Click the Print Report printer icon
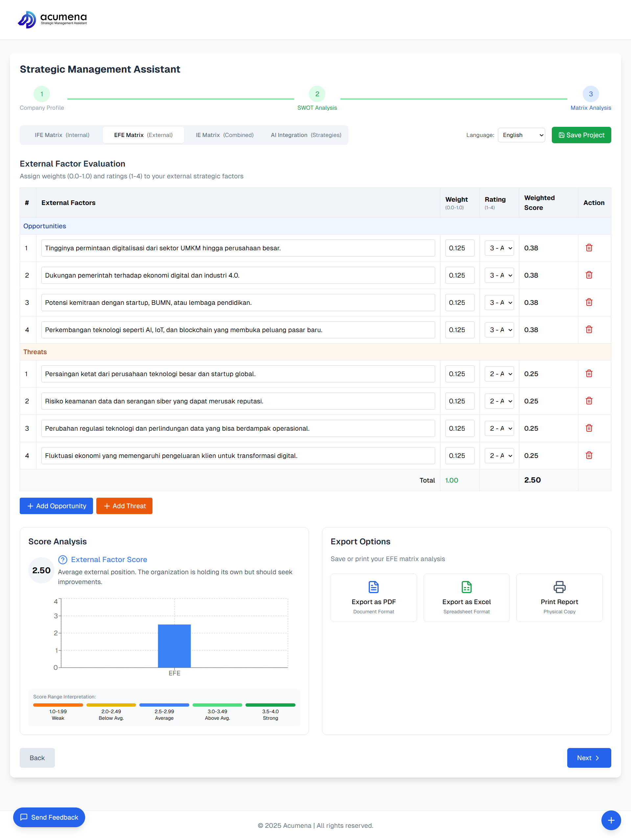Screen dimensions: 631x840 pos(559,587)
